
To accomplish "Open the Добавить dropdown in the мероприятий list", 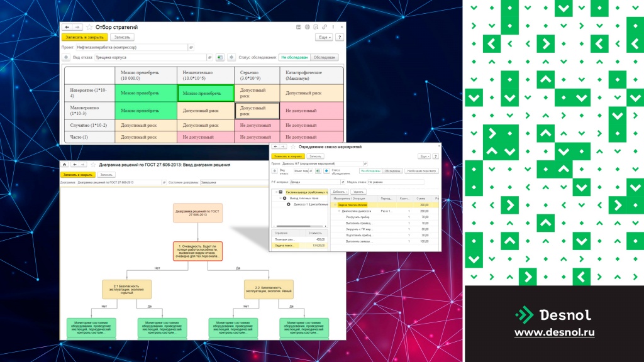I will [x=340, y=192].
